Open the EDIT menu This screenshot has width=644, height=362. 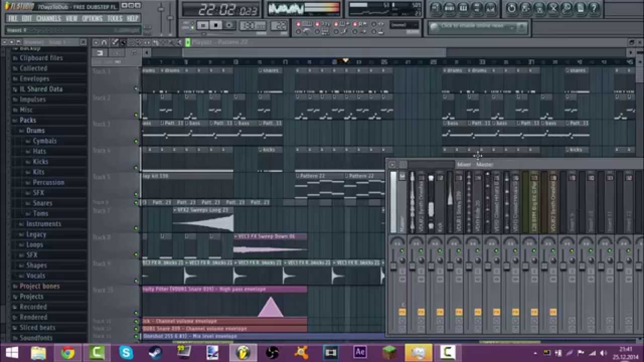click(x=27, y=19)
